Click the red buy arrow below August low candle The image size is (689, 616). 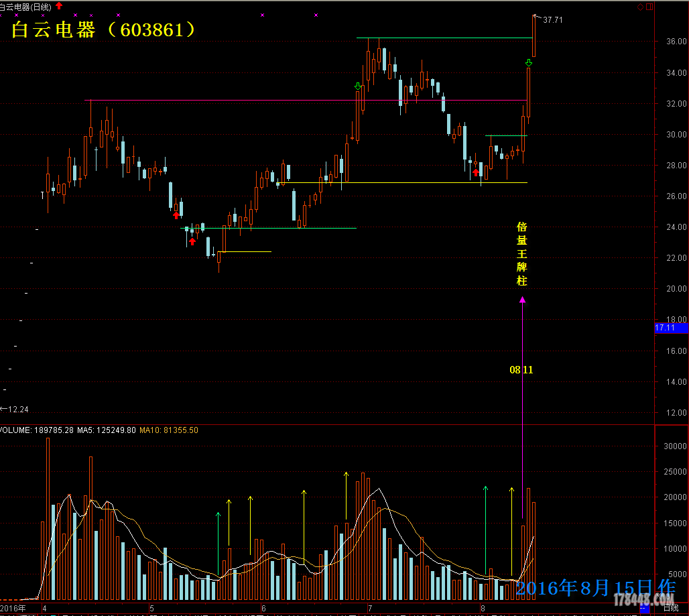tap(475, 173)
